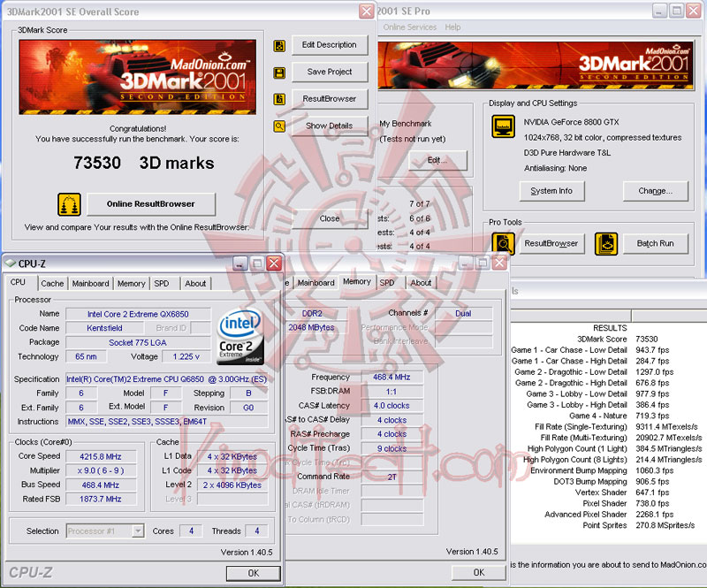Screen dimensions: 707x588
Task: Click the Core Speed value 4215.8 MHz
Action: pos(101,456)
